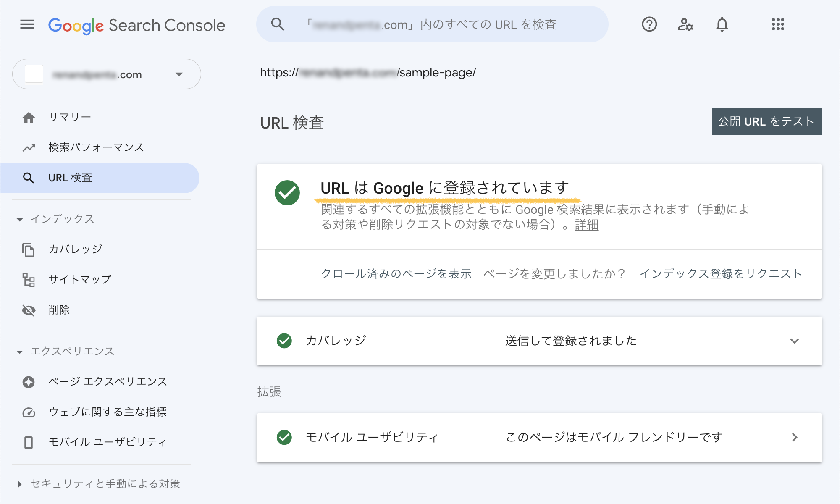Click the crossed-eye 削除 icon
The image size is (840, 504).
(29, 310)
